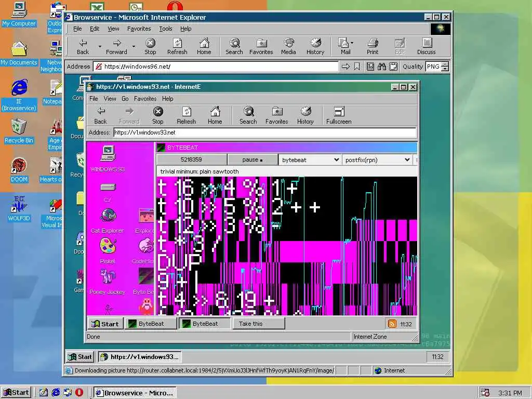Click Home in the Browservice toolbar
This screenshot has height=399, width=532.
coord(204,46)
